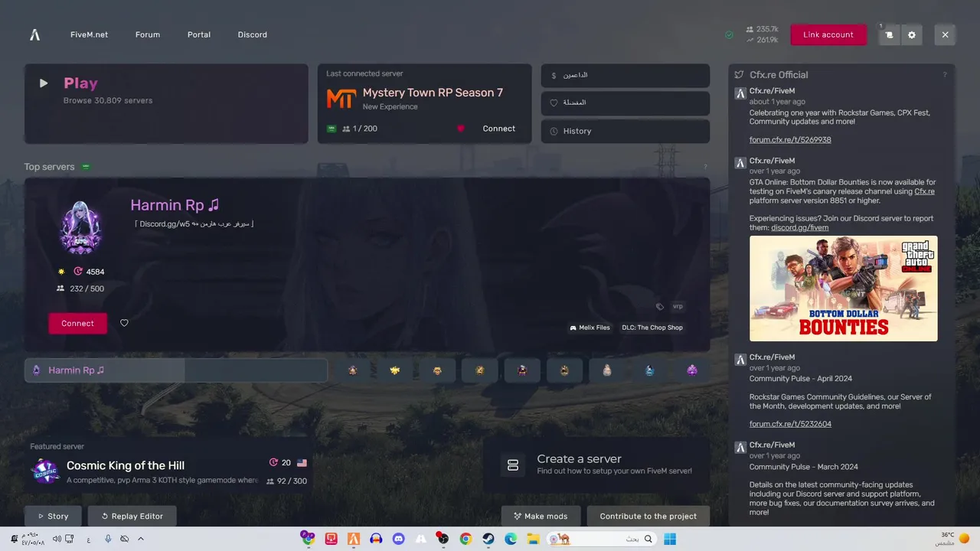Screen dimensions: 980x551
Task: Click the Cosmic King of the Hill logo
Action: [x=45, y=471]
